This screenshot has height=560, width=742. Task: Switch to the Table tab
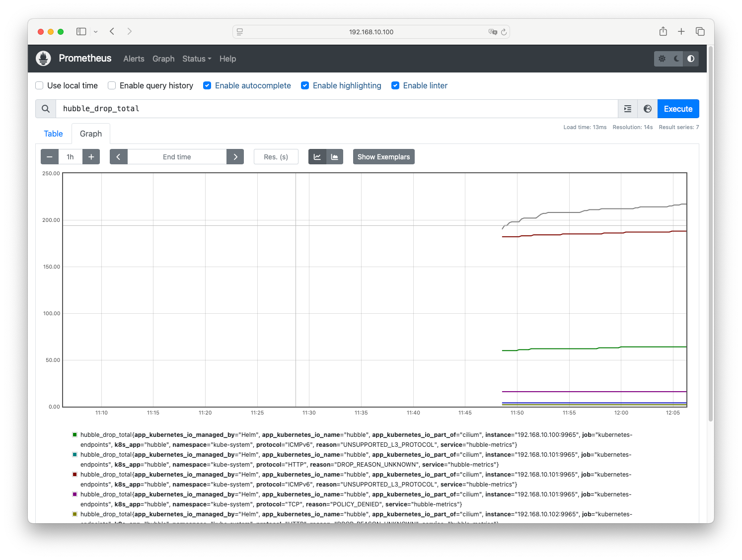tap(53, 134)
